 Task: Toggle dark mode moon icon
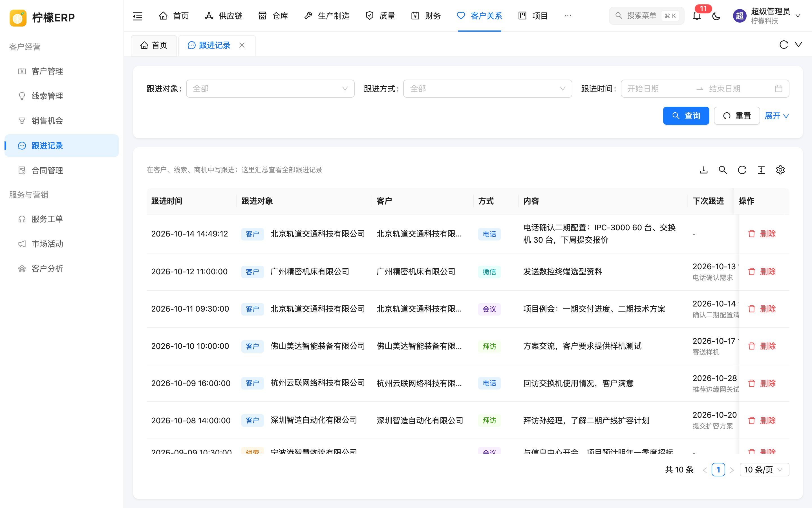[x=716, y=16]
